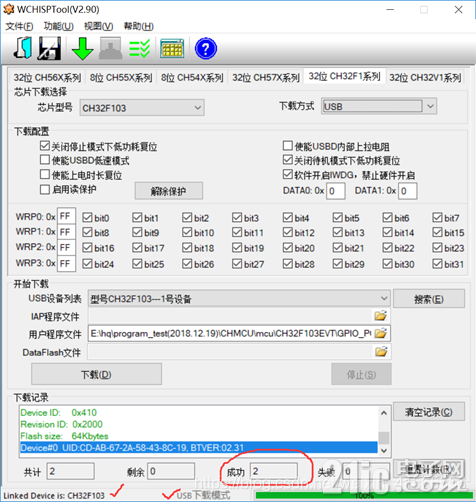Click the open file toolbar icon
Screen dimensions: 476x502
[x=23, y=49]
